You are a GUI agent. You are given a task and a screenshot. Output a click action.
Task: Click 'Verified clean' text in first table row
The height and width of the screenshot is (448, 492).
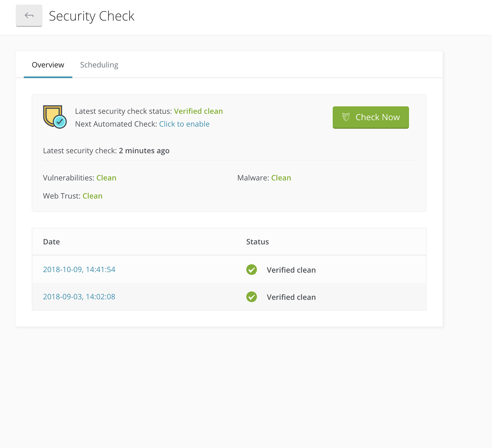click(291, 270)
